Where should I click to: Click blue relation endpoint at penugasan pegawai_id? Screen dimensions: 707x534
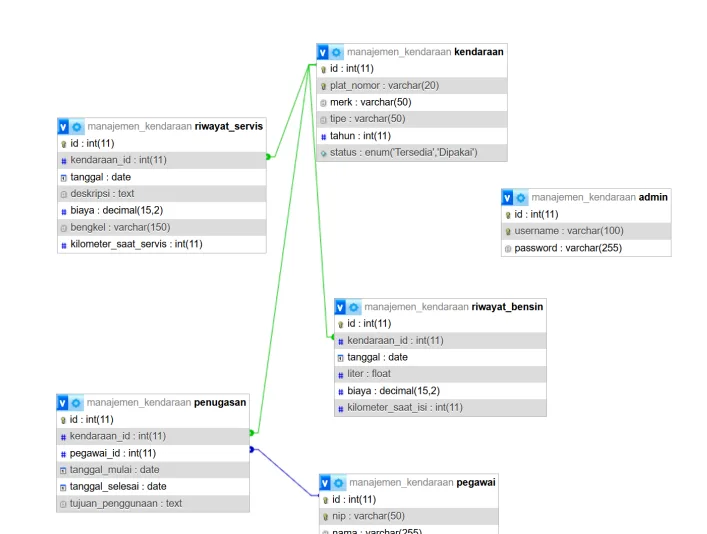(252, 449)
